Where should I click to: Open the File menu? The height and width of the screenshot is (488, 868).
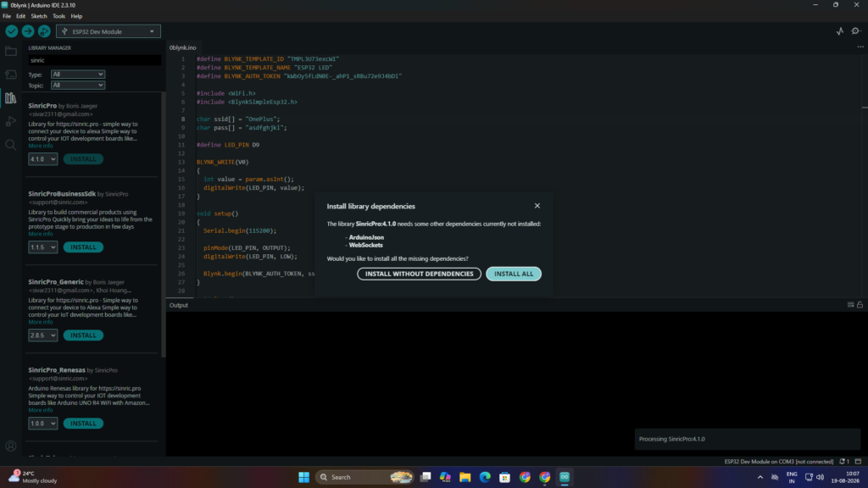coord(7,16)
